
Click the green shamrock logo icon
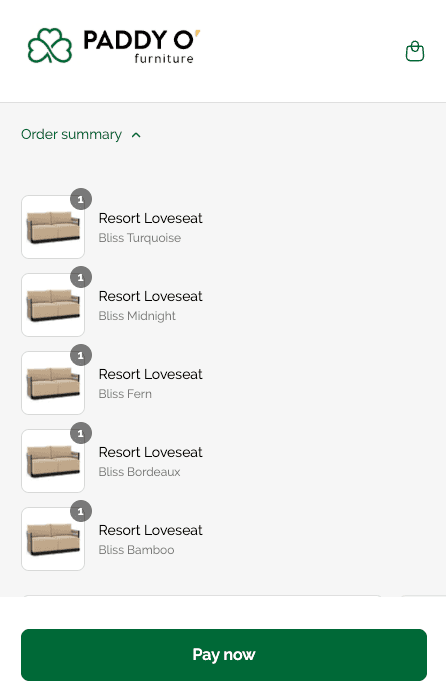pyautogui.click(x=50, y=45)
